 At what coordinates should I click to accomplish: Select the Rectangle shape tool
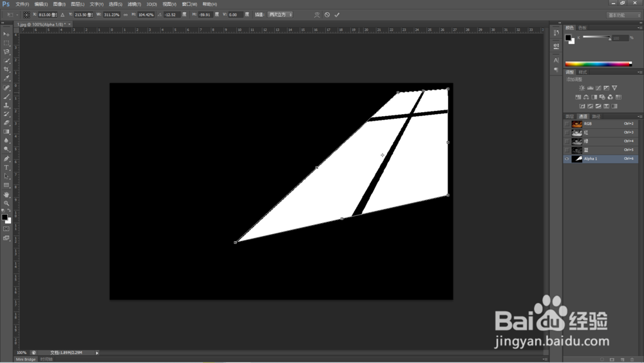click(6, 186)
